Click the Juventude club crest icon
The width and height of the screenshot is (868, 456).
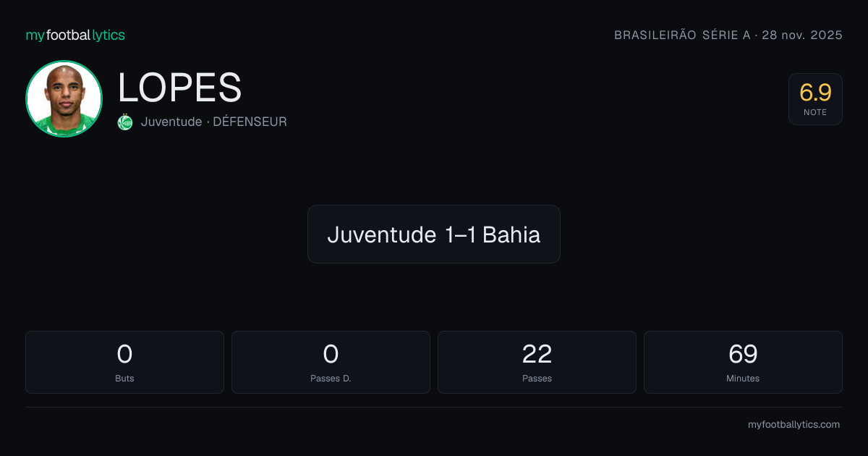click(x=125, y=122)
